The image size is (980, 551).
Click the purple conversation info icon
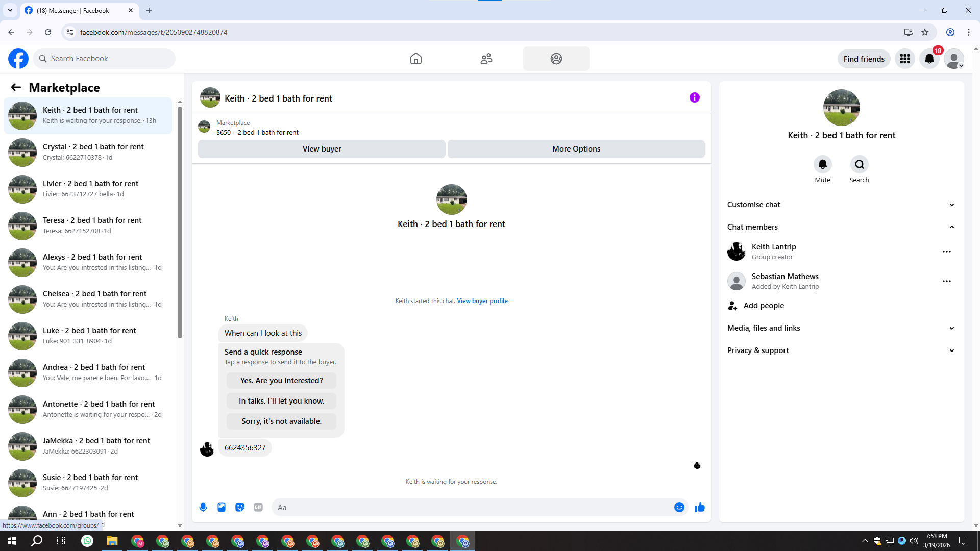(694, 97)
